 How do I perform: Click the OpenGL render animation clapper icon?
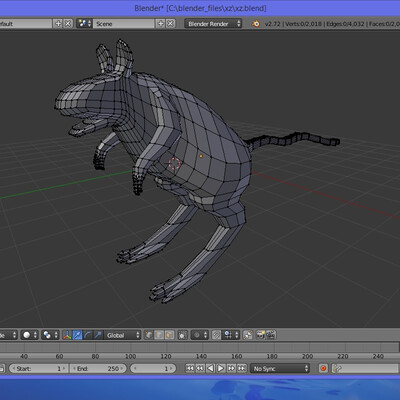pyautogui.click(x=271, y=335)
